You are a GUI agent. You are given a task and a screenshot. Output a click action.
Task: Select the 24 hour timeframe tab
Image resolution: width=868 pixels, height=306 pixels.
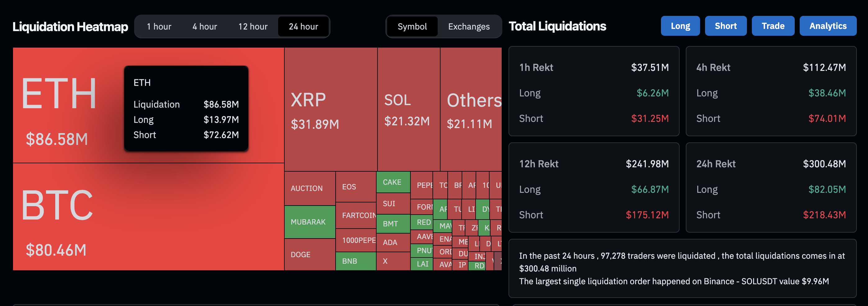pos(303,26)
